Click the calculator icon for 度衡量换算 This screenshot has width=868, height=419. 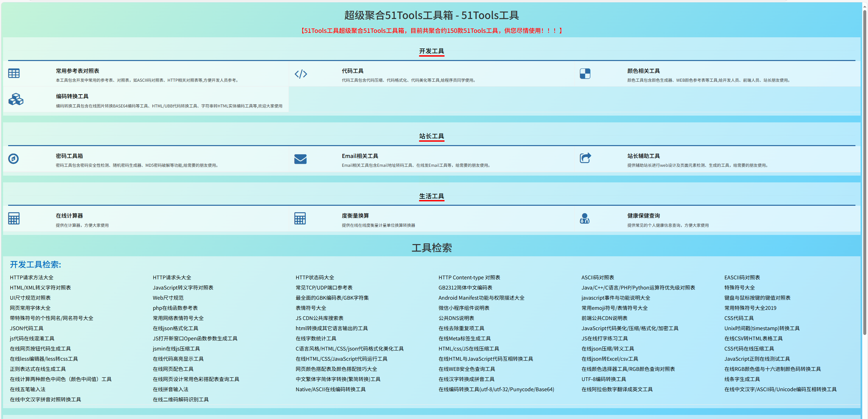tap(300, 219)
